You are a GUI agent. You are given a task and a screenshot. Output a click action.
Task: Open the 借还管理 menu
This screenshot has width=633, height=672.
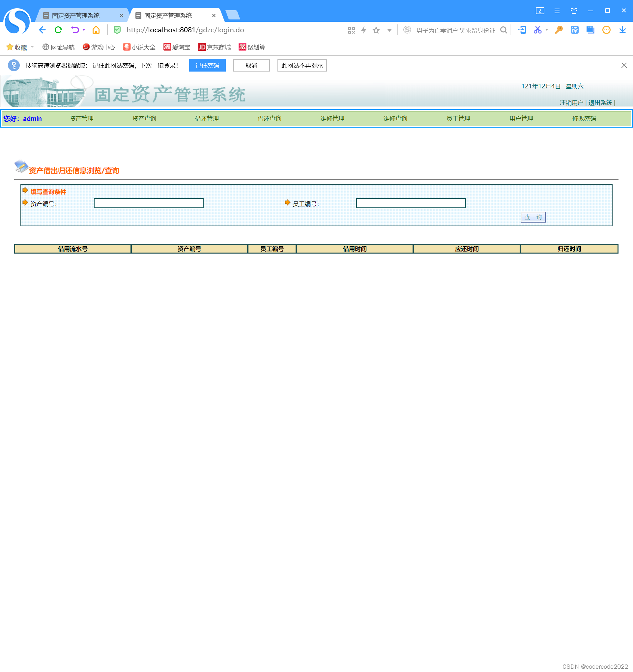207,119
